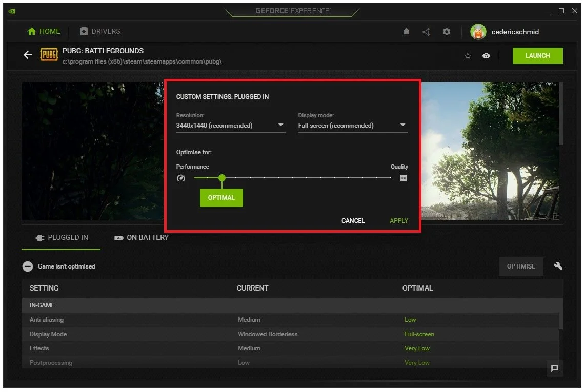Open the notifications bell icon
Screen dimensions: 585x392
[406, 32]
